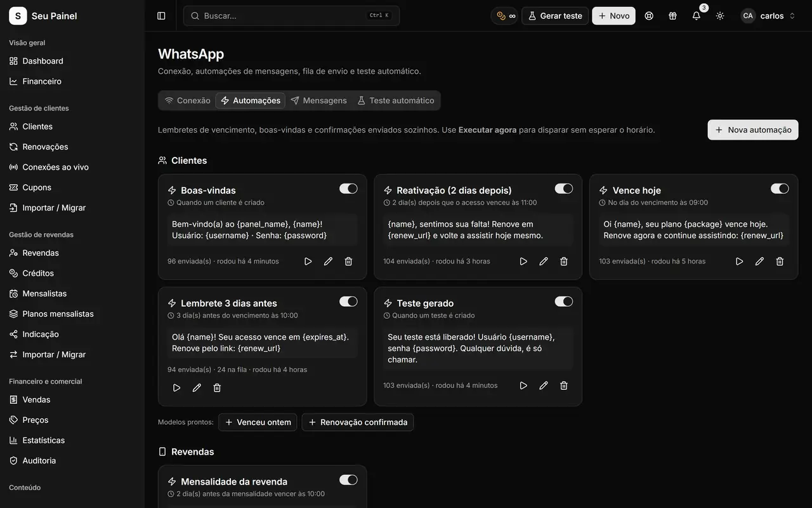Delete the Boas-vindas automation
812x508 pixels.
pos(348,261)
